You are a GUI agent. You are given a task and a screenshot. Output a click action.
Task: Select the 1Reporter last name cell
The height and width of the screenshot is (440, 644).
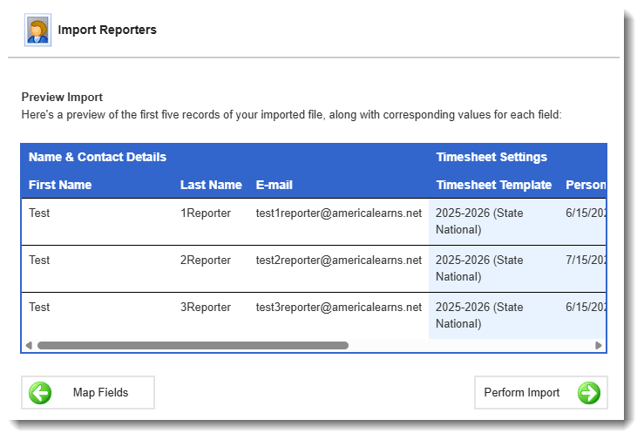(x=205, y=213)
